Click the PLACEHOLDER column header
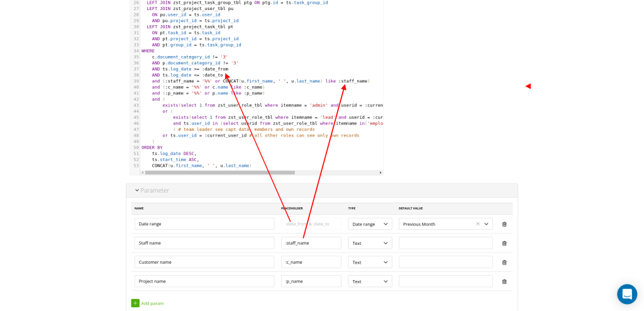 [292, 208]
